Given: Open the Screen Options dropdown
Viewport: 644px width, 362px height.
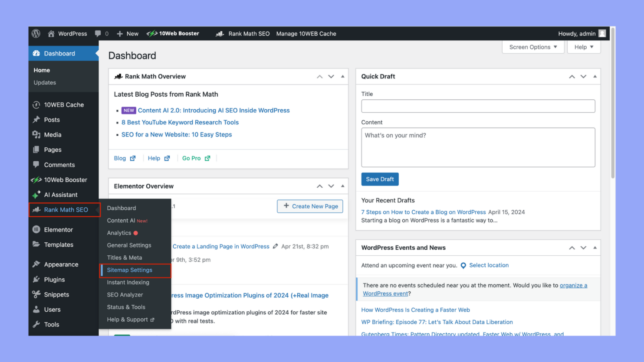Looking at the screenshot, I should (532, 47).
